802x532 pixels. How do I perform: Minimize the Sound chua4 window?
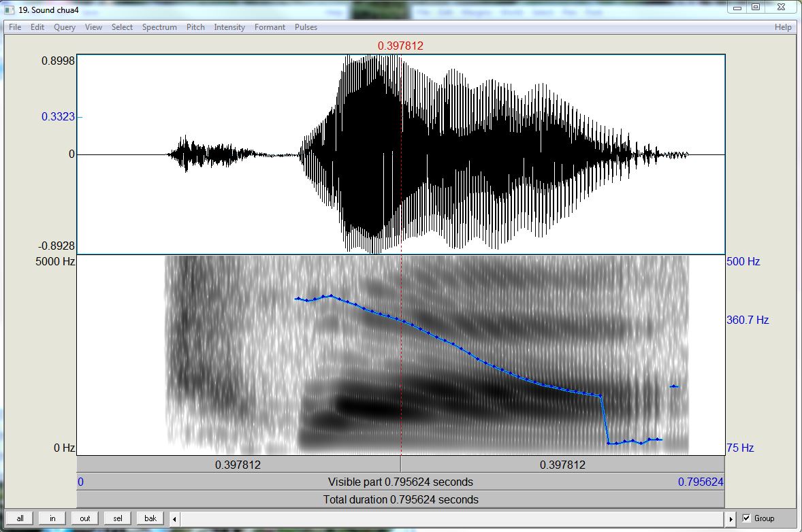(x=737, y=7)
